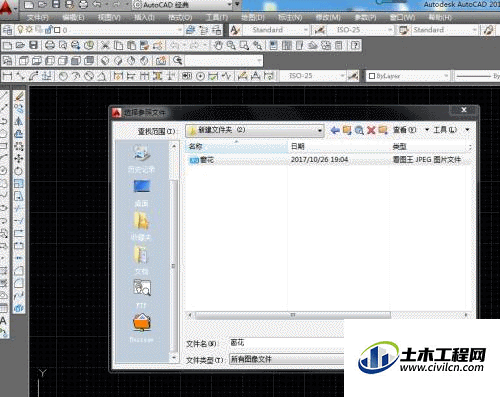Click the Zoom Realtime icon
The width and height of the screenshot is (500, 397).
231,45
